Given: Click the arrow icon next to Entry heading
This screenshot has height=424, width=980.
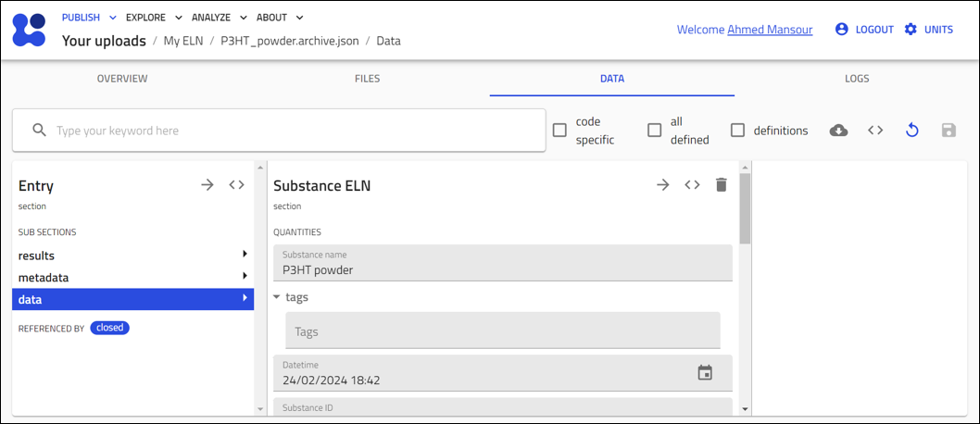Looking at the screenshot, I should click(207, 185).
